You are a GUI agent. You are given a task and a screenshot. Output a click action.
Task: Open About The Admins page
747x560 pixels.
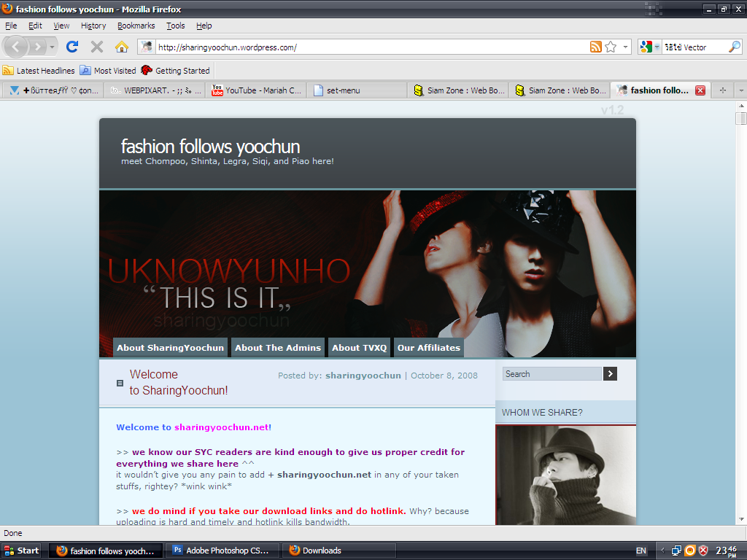pos(278,348)
